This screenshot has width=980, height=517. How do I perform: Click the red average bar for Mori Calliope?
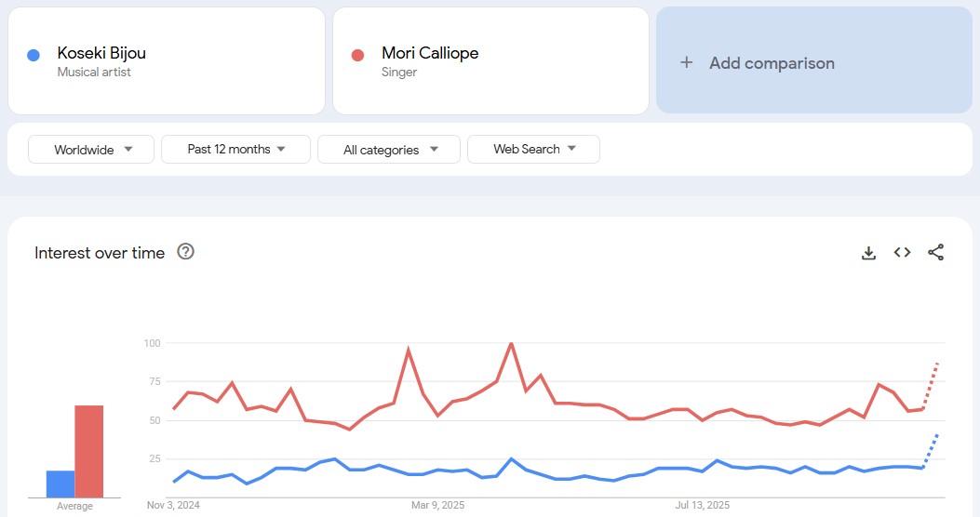89,451
